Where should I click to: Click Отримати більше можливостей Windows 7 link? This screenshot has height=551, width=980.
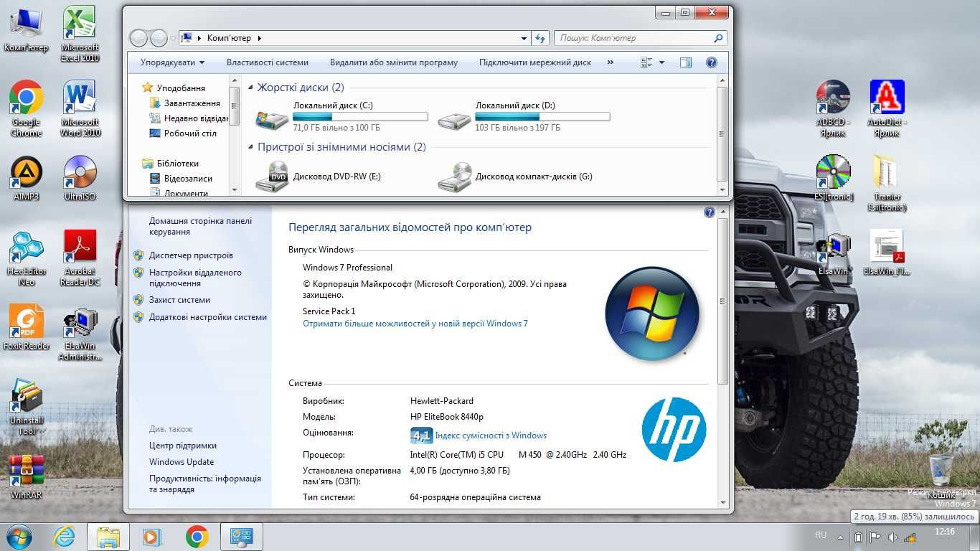click(x=415, y=324)
